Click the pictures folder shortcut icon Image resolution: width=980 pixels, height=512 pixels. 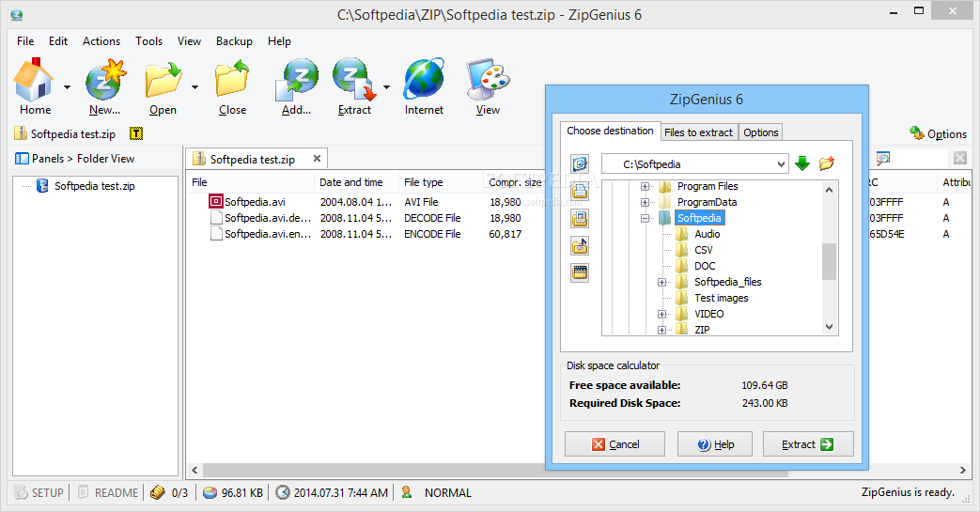(580, 218)
